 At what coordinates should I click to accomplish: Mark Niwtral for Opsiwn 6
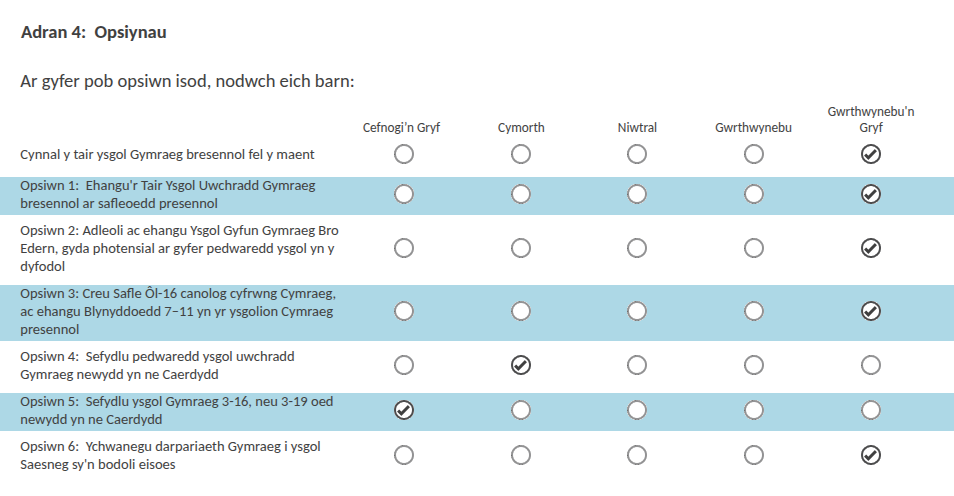pos(637,455)
